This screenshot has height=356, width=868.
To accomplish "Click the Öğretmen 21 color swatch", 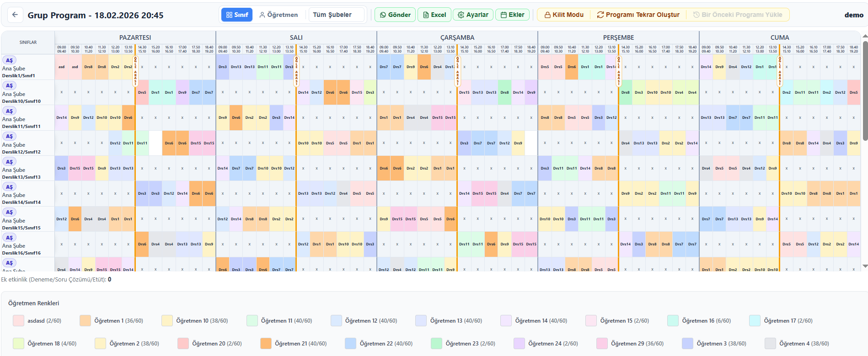I will 266,344.
